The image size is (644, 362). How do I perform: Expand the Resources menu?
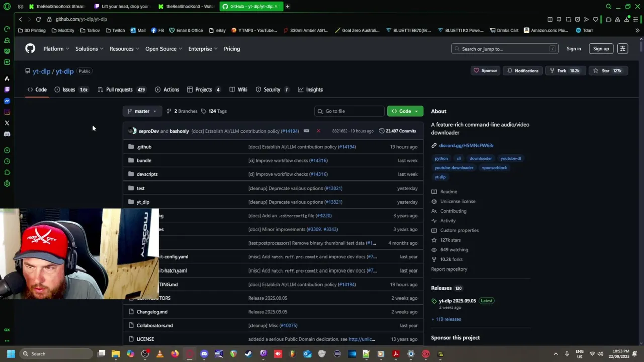pos(125,49)
